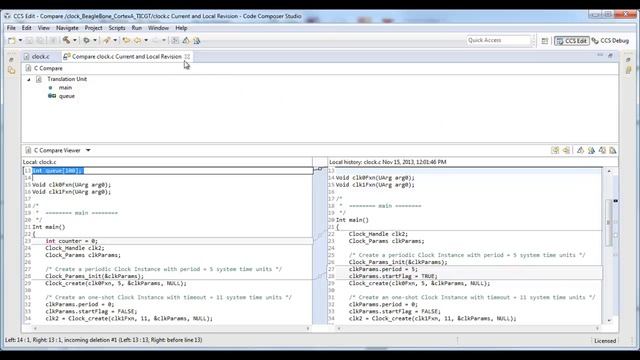Image resolution: width=640 pixels, height=360 pixels.
Task: Click the Search flashlight toolbar icon
Action: [107, 40]
